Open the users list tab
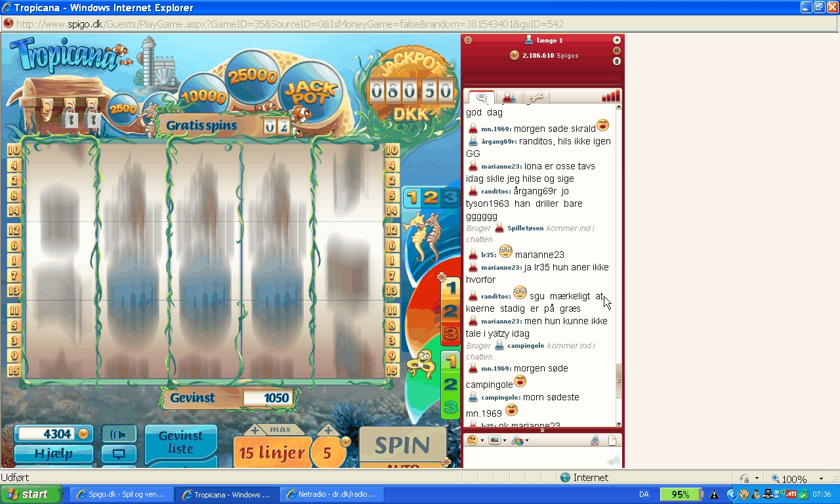Screen dimensions: 840x504 pyautogui.click(x=509, y=97)
